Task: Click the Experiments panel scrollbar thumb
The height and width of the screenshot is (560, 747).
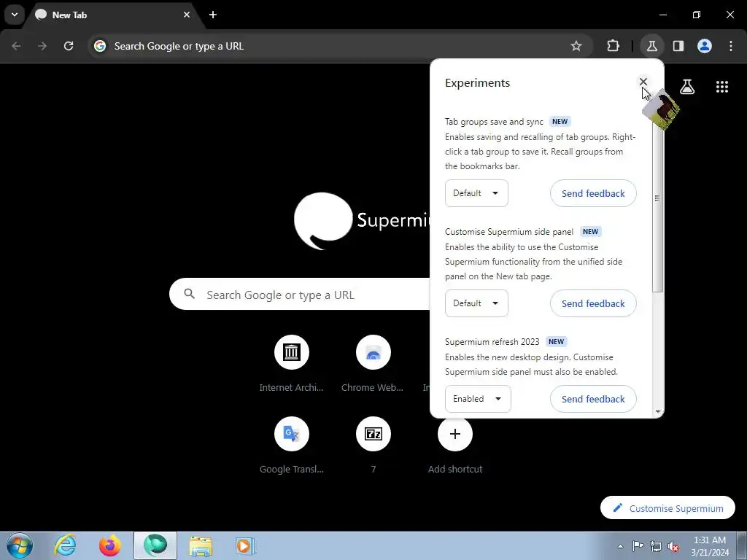Action: coord(657,198)
